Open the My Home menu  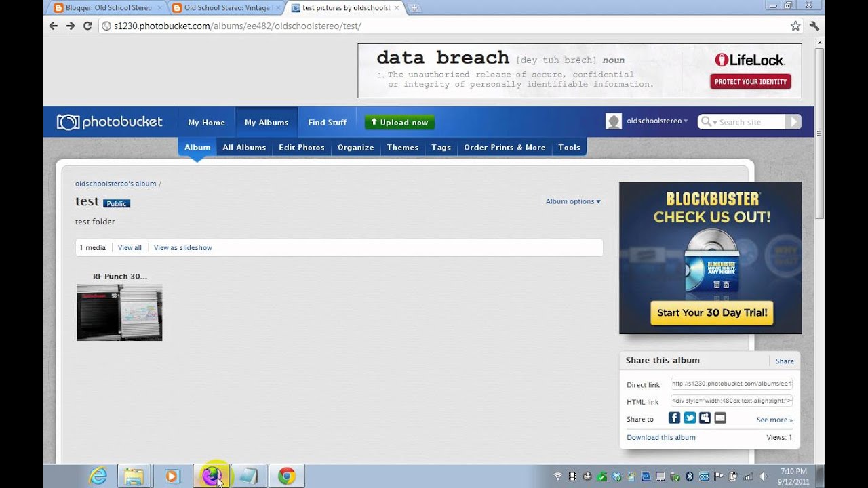pos(206,123)
